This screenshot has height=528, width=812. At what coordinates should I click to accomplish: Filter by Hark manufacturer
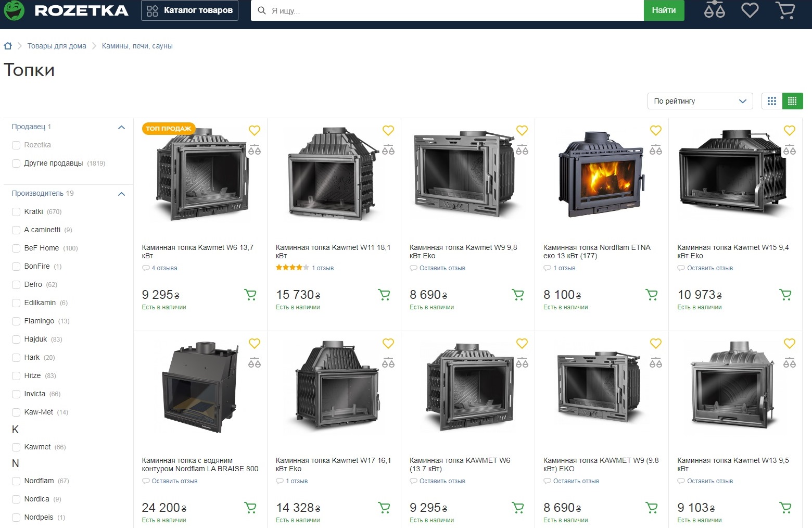(x=16, y=358)
